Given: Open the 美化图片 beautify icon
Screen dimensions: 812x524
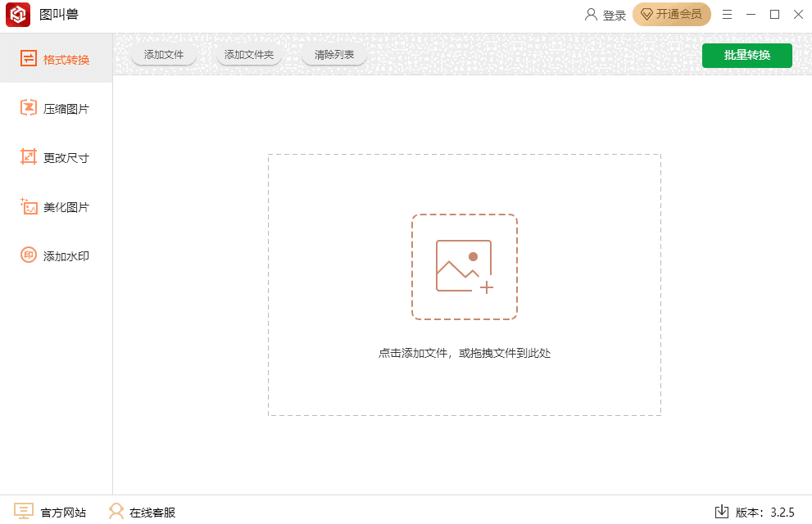Looking at the screenshot, I should coord(29,206).
